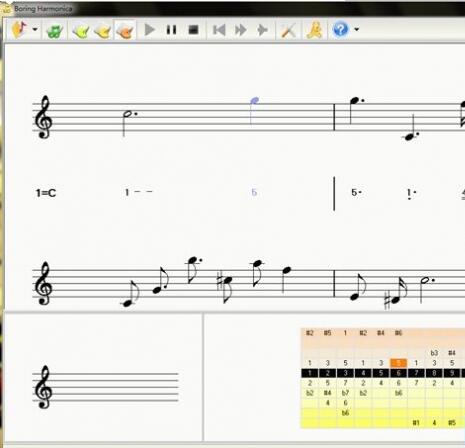This screenshot has height=448, width=465.
Task: Click the #1 cell in the bottom yellow row
Action: [x=416, y=423]
